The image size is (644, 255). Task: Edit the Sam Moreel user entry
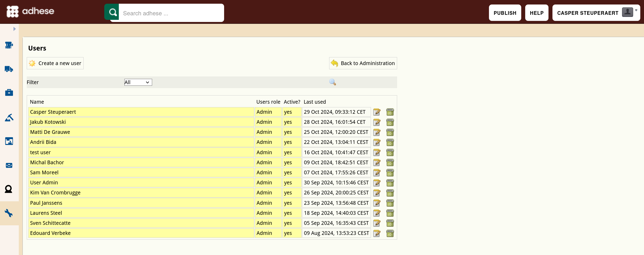pyautogui.click(x=377, y=173)
